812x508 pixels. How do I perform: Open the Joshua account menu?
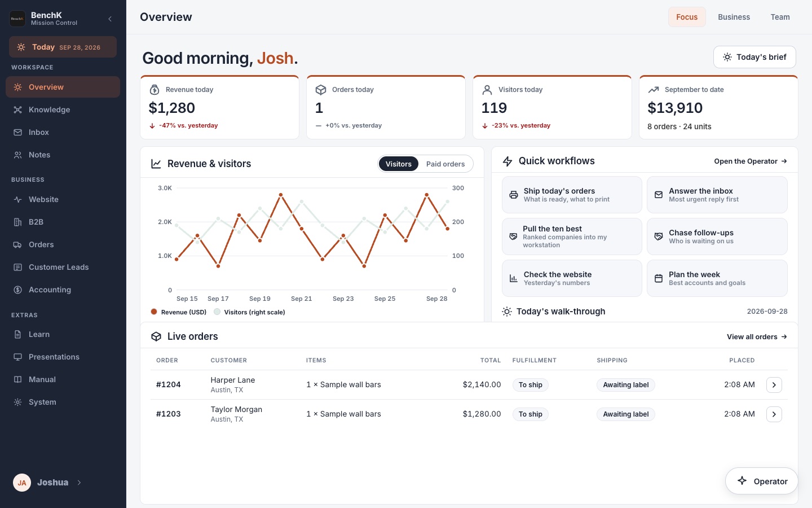48,483
